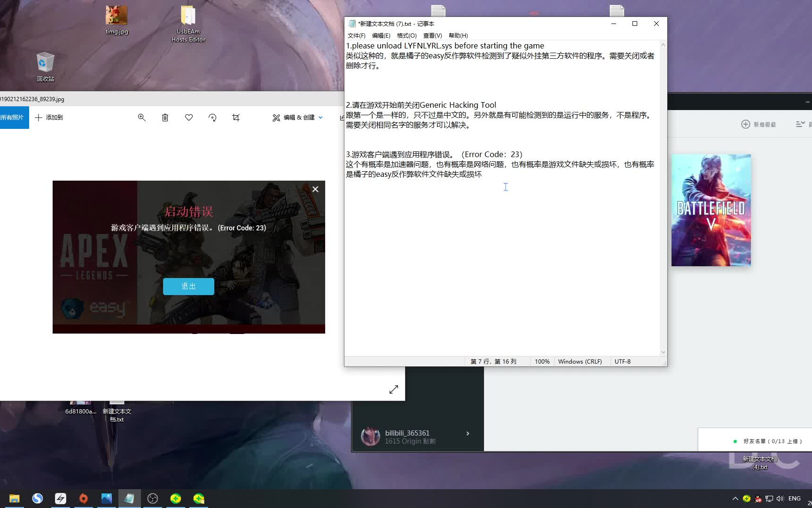812x508 pixels.
Task: Open the second green 360 icon on taskbar
Action: coord(199,499)
